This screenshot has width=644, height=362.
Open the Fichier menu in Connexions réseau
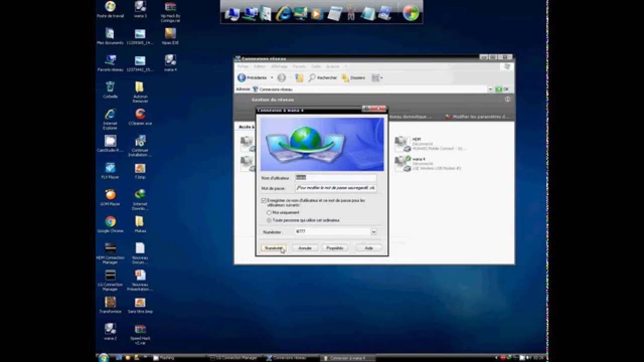pyautogui.click(x=243, y=66)
